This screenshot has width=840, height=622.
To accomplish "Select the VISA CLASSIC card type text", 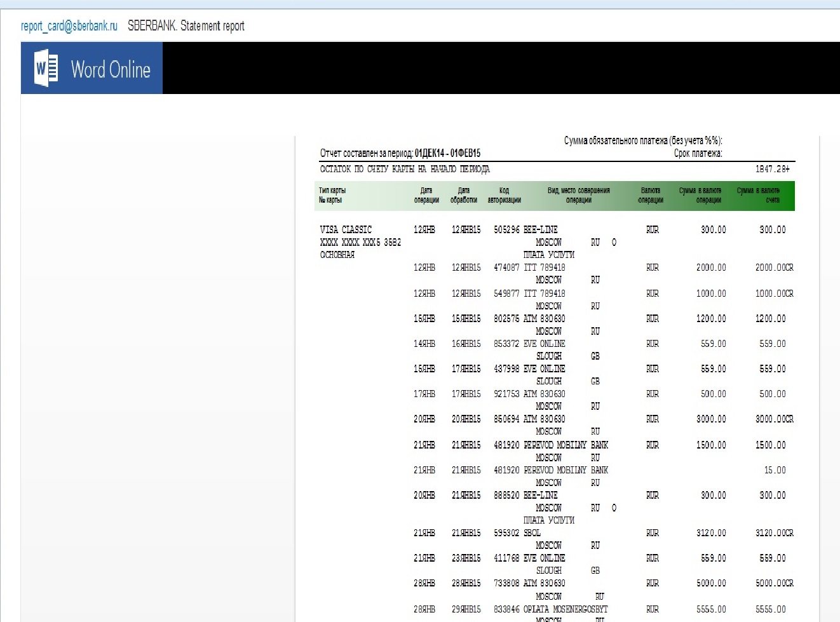I will coord(346,229).
